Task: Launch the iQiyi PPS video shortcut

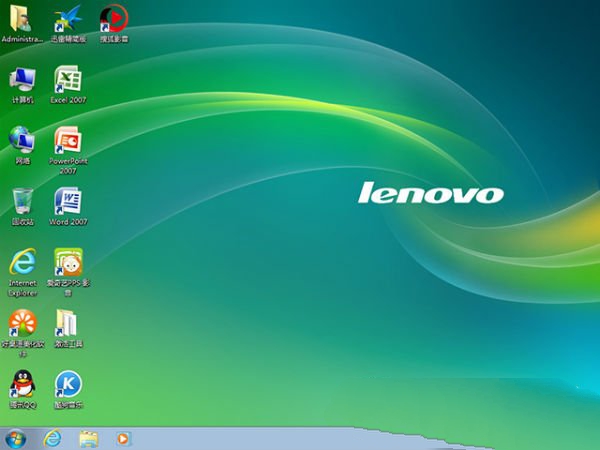Action: pyautogui.click(x=68, y=262)
